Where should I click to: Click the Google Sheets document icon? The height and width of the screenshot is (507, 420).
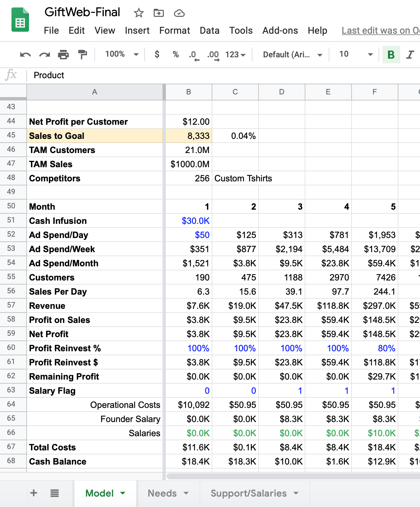point(20,20)
